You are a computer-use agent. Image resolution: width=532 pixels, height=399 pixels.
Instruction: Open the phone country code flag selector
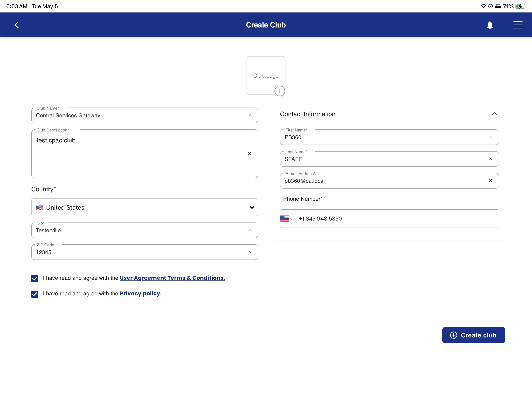click(286, 219)
